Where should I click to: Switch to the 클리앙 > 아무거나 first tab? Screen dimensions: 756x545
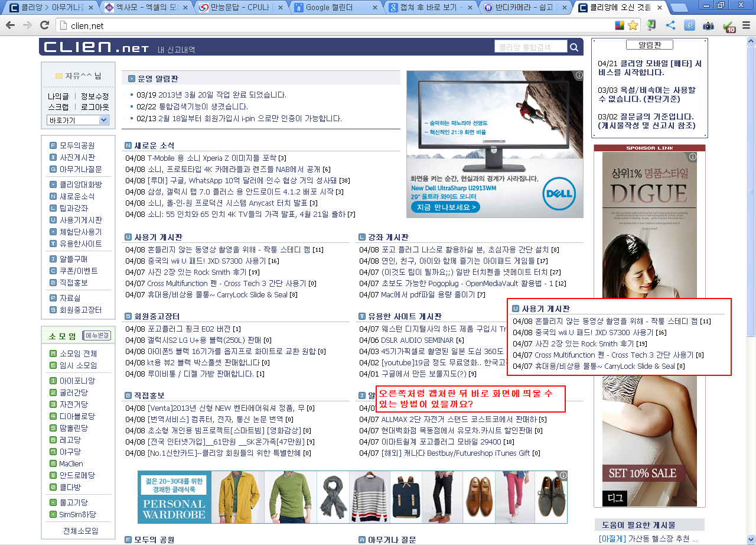click(51, 8)
